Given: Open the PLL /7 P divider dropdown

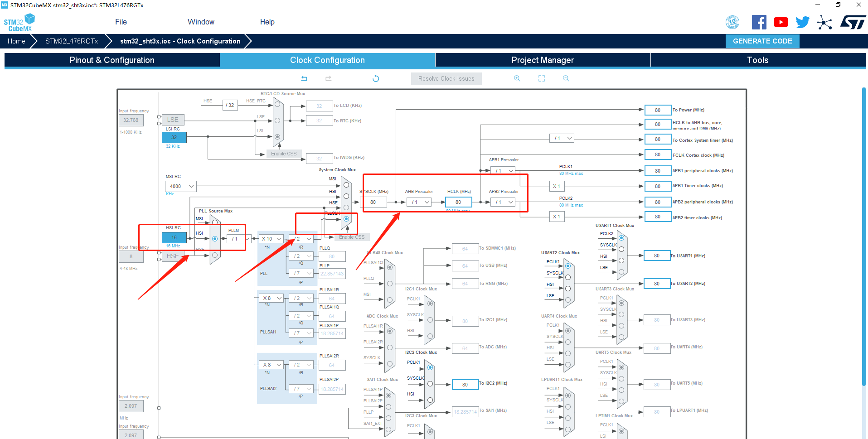Looking at the screenshot, I should click(301, 273).
